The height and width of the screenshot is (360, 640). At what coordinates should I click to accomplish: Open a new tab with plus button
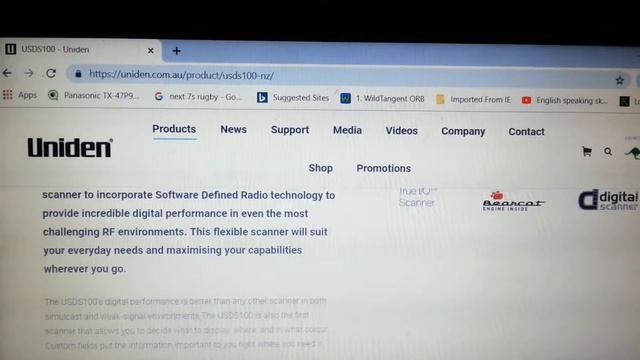[x=176, y=51]
